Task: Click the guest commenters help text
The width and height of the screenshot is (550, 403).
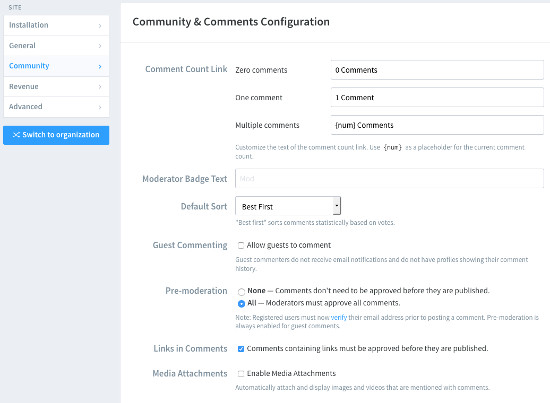Action: [382, 264]
